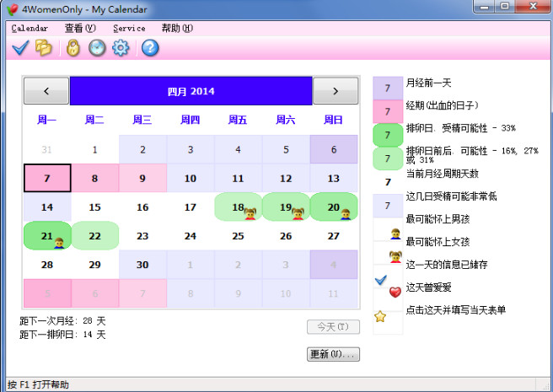Image resolution: width=553 pixels, height=392 pixels.
Task: Click the blue checkmark toolbar icon
Action: click(x=20, y=48)
